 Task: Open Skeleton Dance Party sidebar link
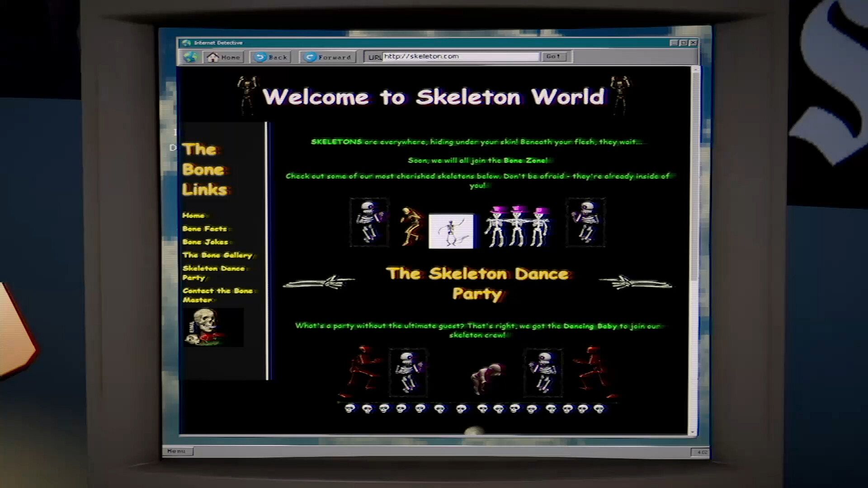tap(214, 273)
